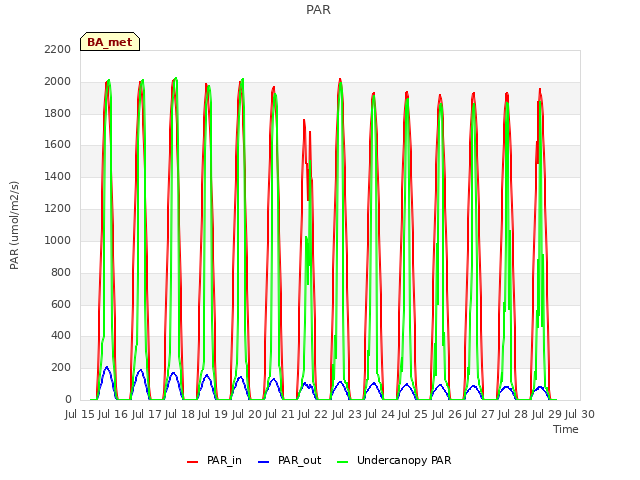Click the red PAR_in legend swatch
Screen dimensions: 640x480
click(x=192, y=462)
